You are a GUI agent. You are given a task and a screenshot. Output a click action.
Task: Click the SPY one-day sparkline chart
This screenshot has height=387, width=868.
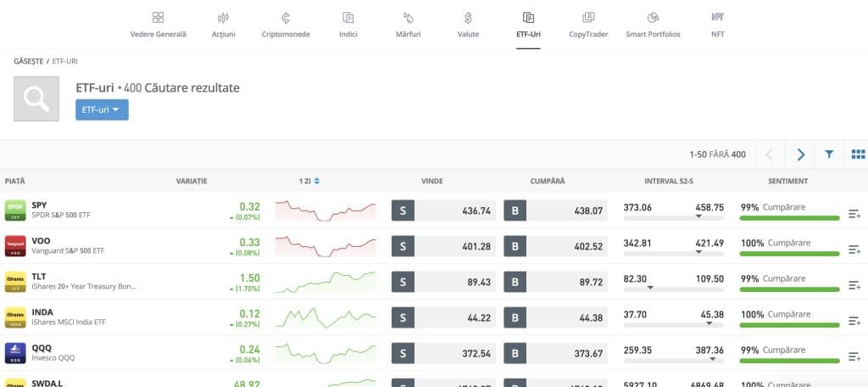click(325, 210)
